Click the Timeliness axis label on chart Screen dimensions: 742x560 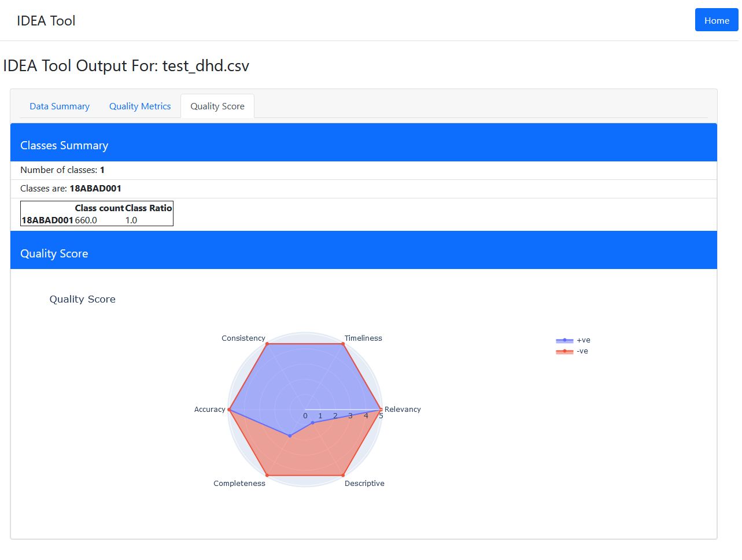[363, 338]
